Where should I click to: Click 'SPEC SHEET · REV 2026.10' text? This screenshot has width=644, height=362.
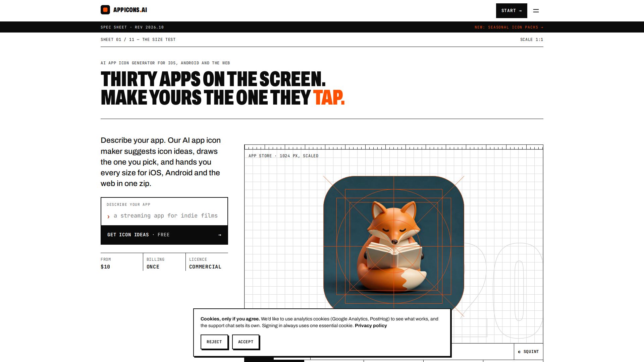132,27
